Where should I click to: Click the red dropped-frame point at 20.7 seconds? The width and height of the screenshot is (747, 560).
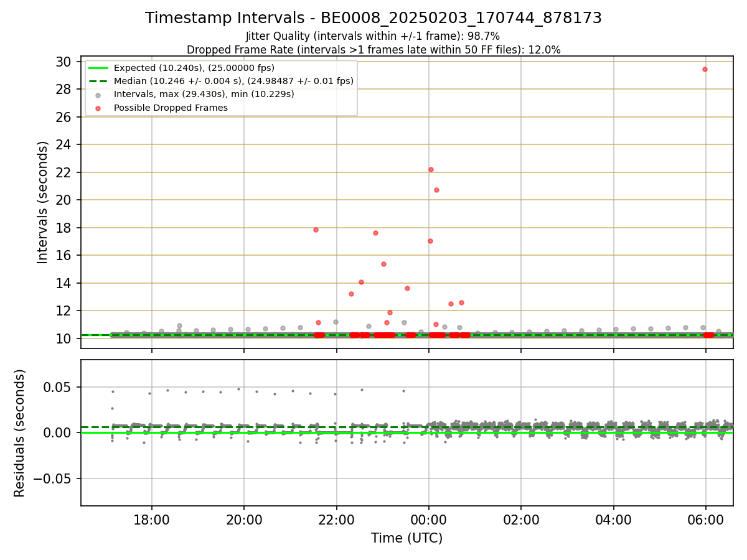tap(436, 190)
